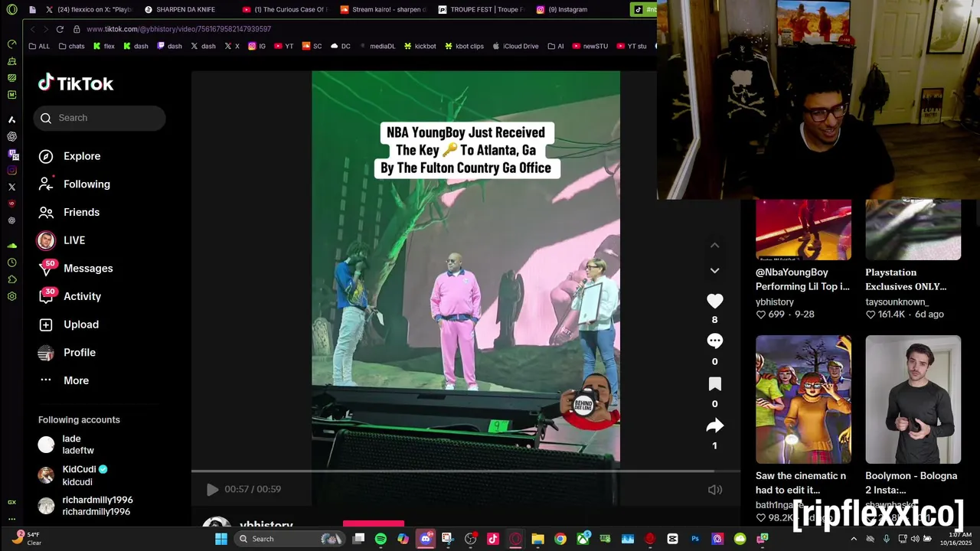Open Windows Start menu
980x551 pixels.
(220, 539)
